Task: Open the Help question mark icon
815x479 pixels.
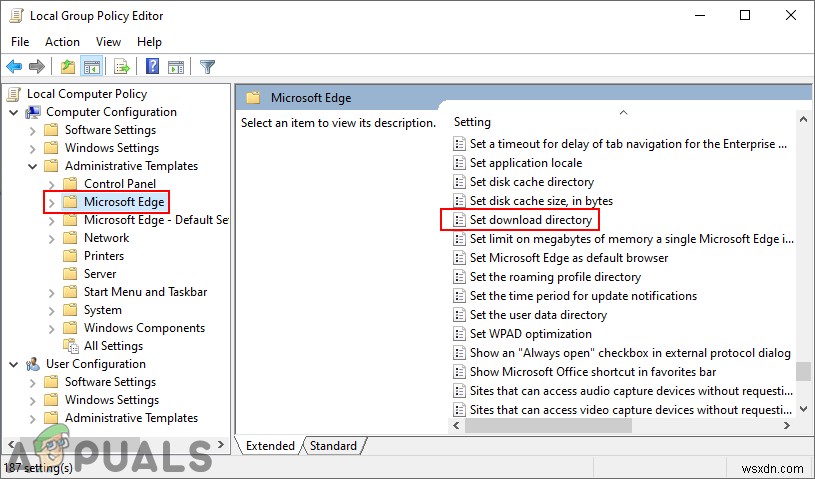Action: [152, 66]
